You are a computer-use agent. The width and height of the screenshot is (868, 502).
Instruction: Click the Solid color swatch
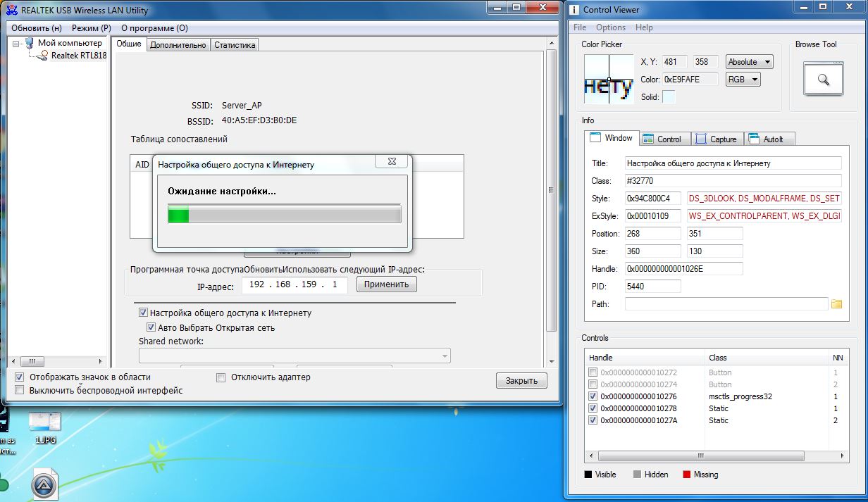pos(669,97)
